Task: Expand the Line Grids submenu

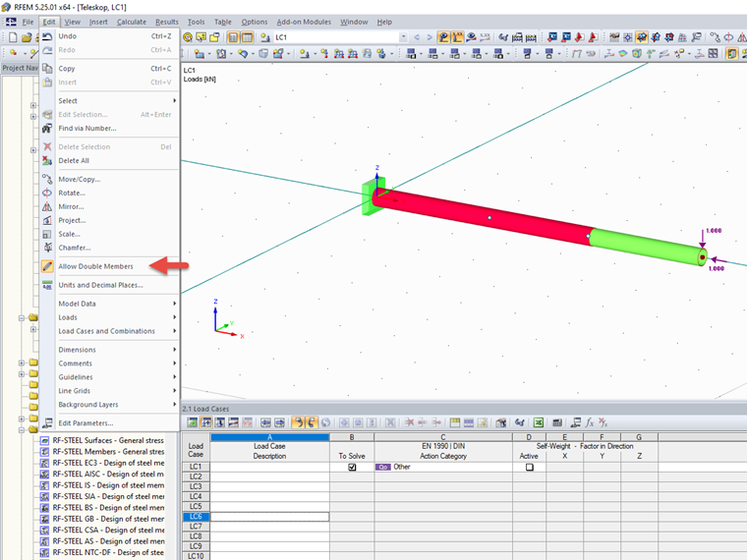Action: pyautogui.click(x=109, y=391)
